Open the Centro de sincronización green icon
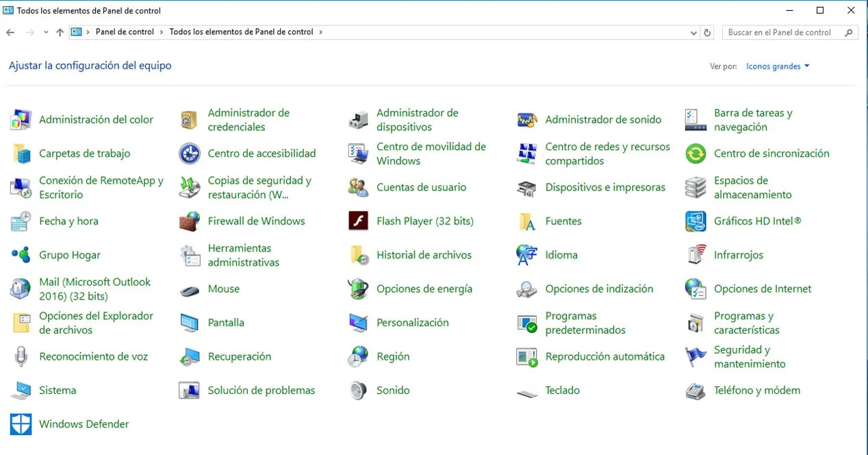 coord(695,153)
